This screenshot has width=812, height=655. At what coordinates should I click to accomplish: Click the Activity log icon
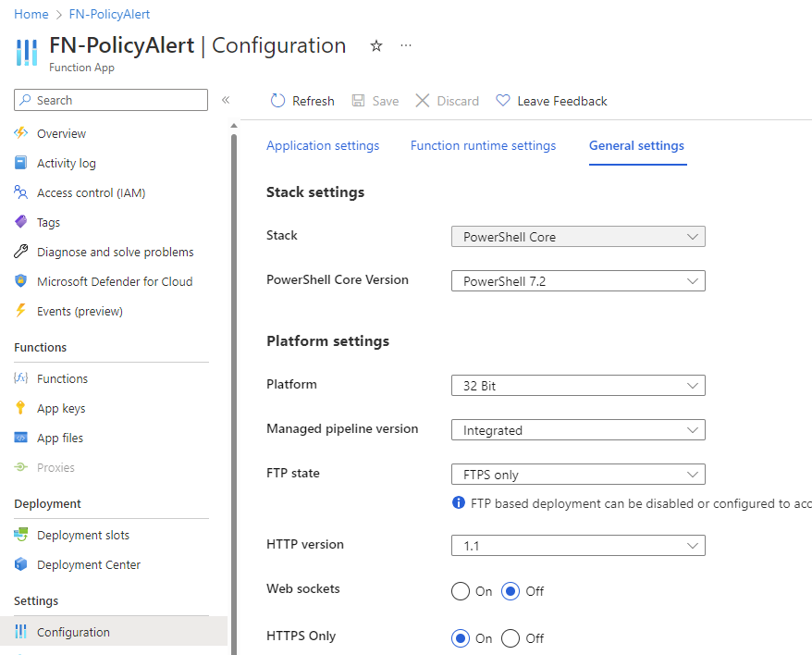coord(20,163)
